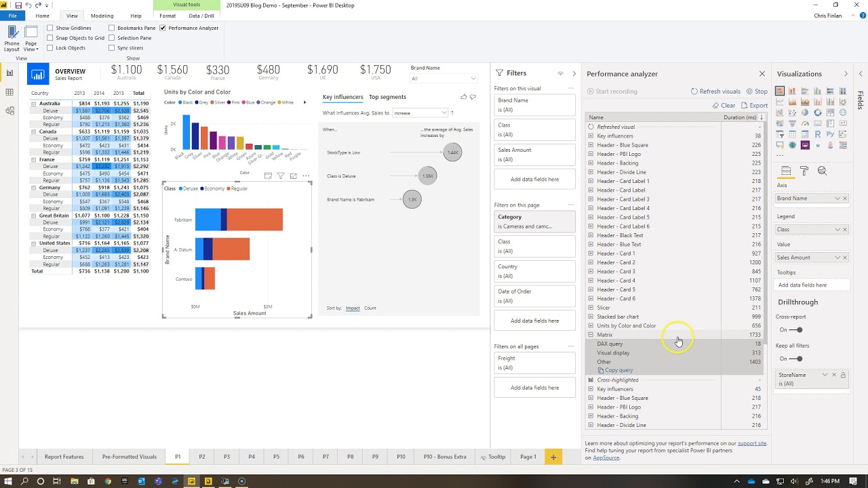Viewport: 868px width, 488px height.
Task: Collapse the Filters pane with arrow
Action: tap(574, 73)
